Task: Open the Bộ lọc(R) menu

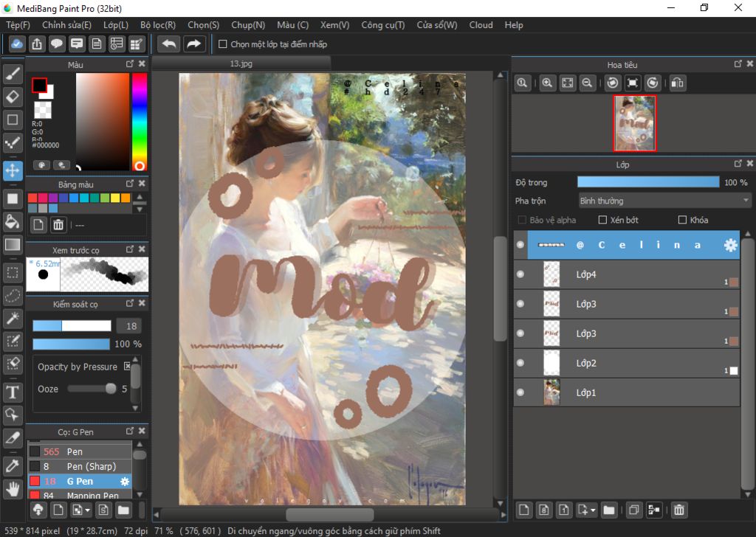Action: point(158,25)
